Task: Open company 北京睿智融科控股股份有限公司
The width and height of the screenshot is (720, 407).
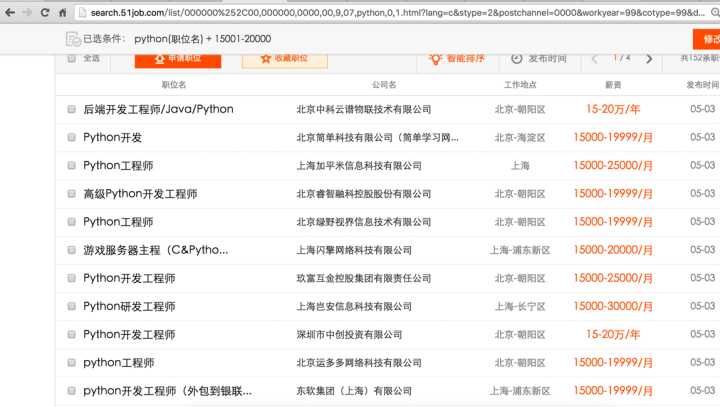Action: click(364, 194)
